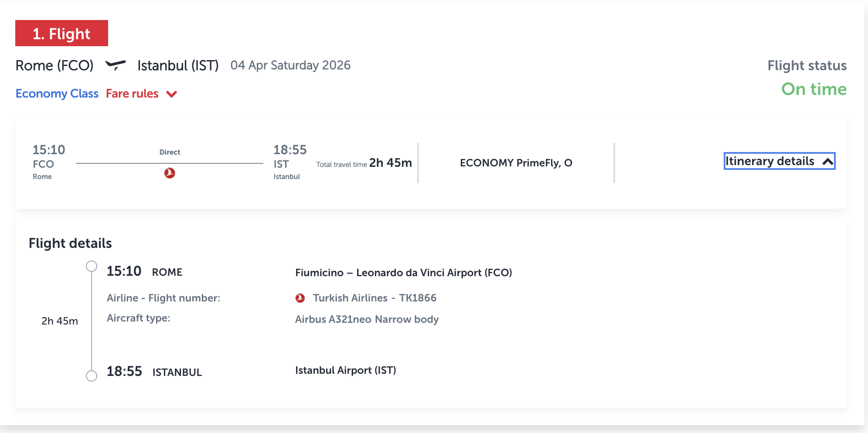The height and width of the screenshot is (433, 868).
Task: Click the arrival circle marker at 18:55
Action: [x=92, y=375]
